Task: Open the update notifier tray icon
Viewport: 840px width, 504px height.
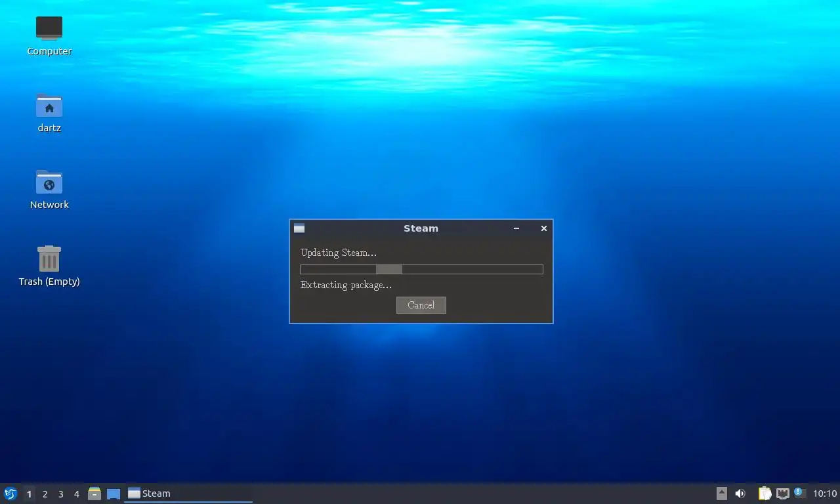Action: [799, 493]
